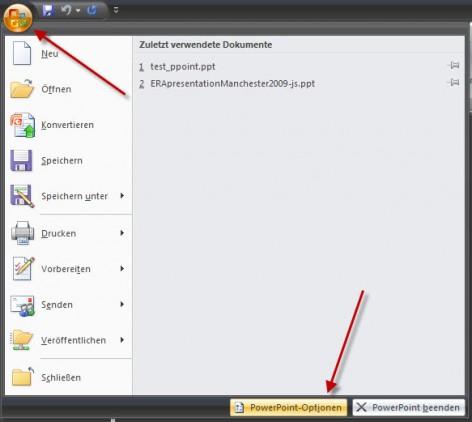Open PowerPoint-Optionen
Screen dimensions: 472x422
click(x=288, y=407)
